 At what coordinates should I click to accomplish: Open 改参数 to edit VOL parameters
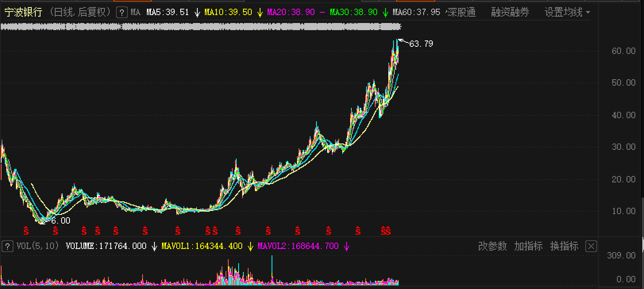pos(493,246)
